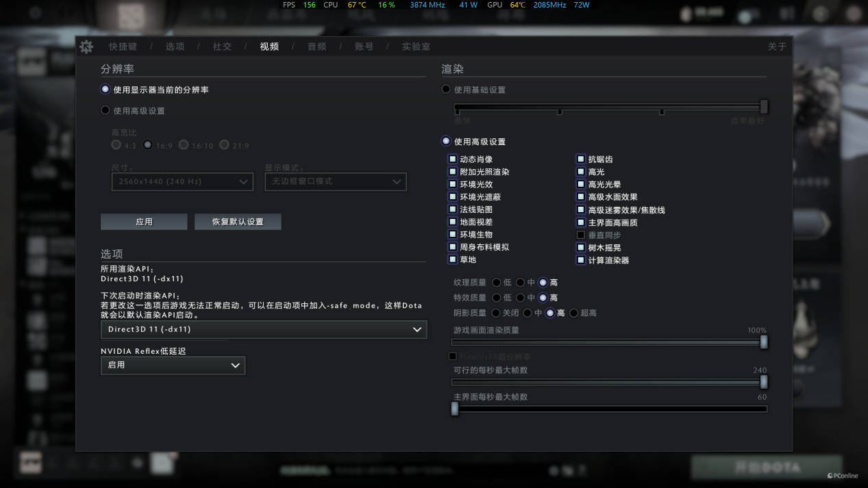Go to the 音频 tab

coord(317,47)
